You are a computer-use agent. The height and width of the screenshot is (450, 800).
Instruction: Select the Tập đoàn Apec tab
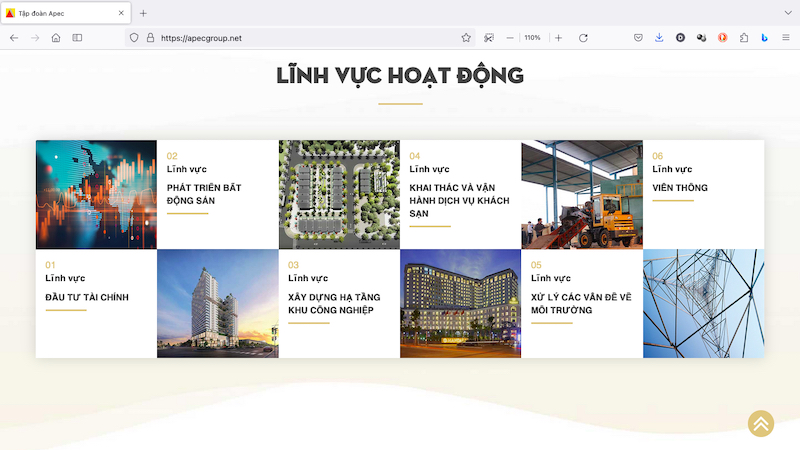pos(60,13)
